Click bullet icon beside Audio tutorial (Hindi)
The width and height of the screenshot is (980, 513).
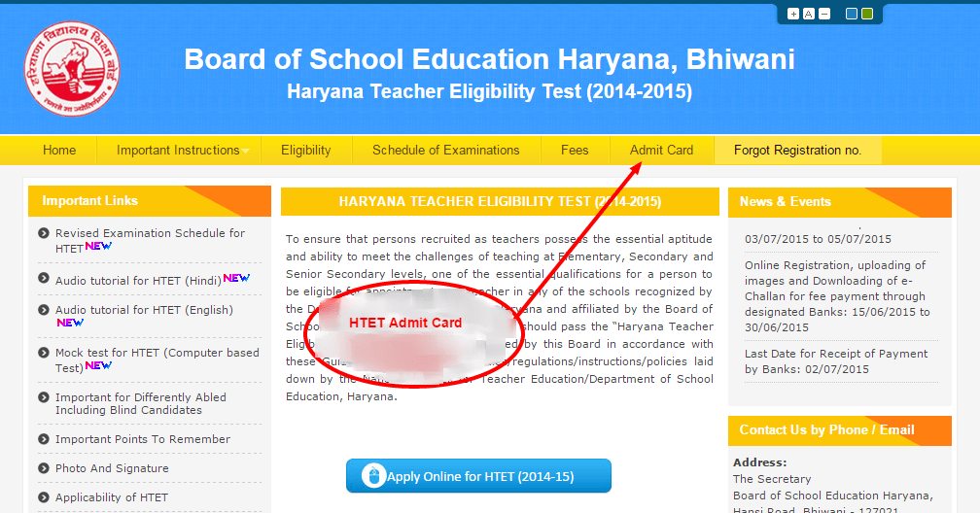pyautogui.click(x=43, y=278)
